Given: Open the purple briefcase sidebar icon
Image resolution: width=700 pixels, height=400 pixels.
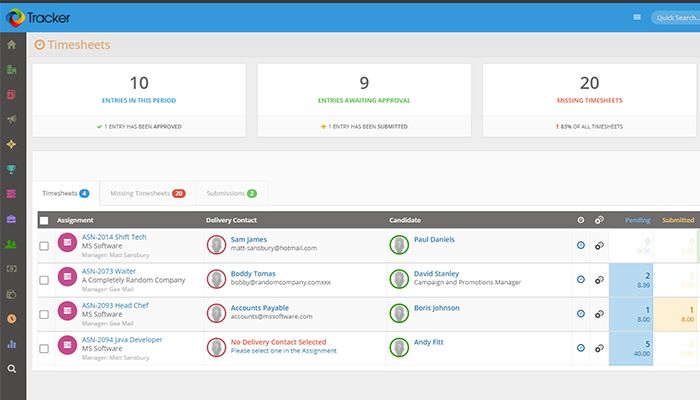Looking at the screenshot, I should tap(12, 219).
